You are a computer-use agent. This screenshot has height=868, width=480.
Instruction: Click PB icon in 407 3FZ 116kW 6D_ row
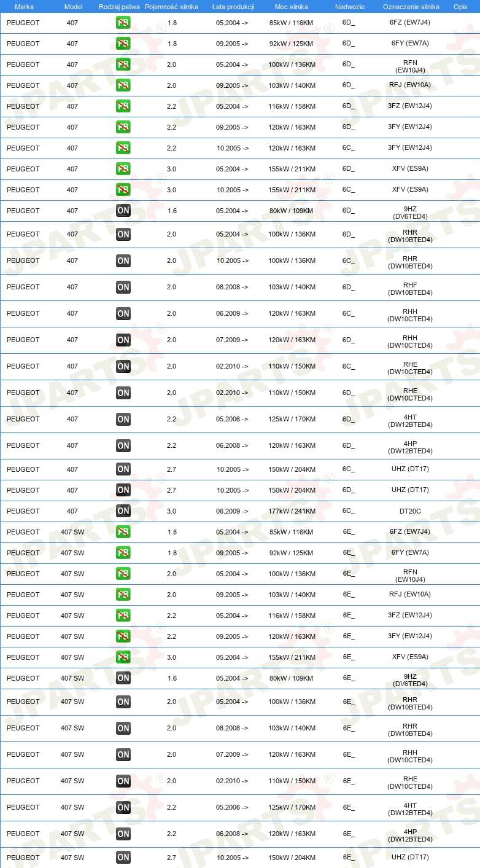[x=123, y=106]
